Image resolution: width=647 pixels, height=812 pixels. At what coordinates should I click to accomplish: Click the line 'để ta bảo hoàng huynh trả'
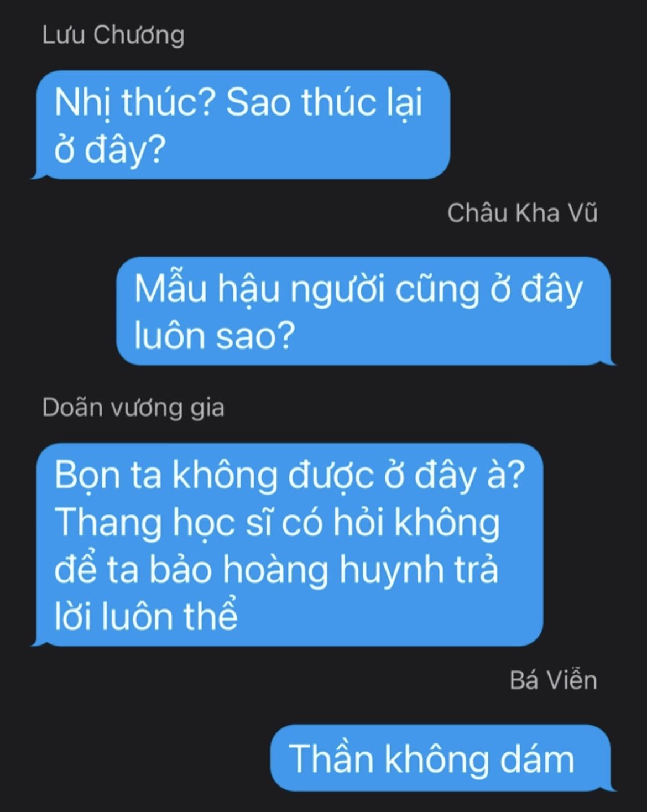276,570
